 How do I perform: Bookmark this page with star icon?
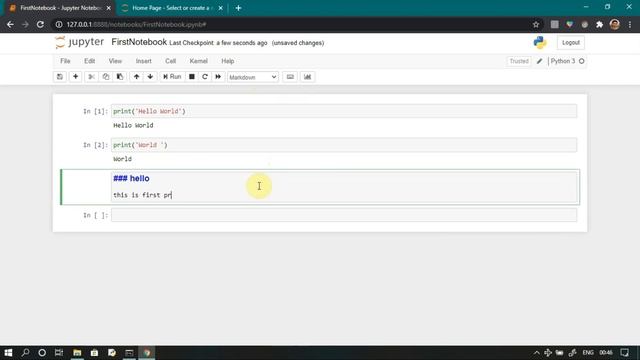536,24
